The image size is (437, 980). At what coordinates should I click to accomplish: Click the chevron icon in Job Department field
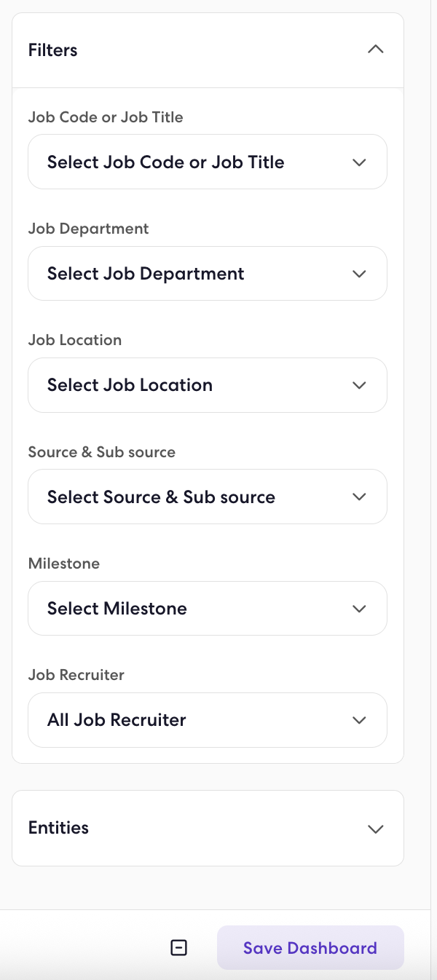coord(359,274)
